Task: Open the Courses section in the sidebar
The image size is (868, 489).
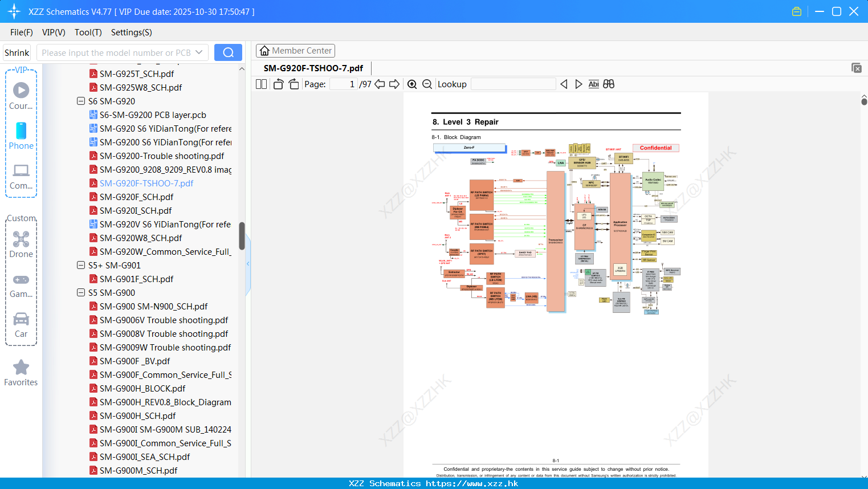Action: click(21, 96)
